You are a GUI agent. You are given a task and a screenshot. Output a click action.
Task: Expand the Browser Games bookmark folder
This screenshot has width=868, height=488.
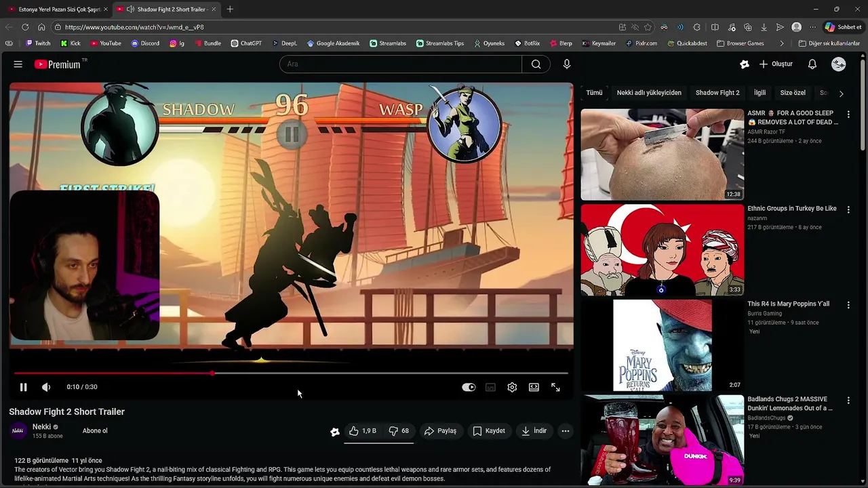pos(739,43)
